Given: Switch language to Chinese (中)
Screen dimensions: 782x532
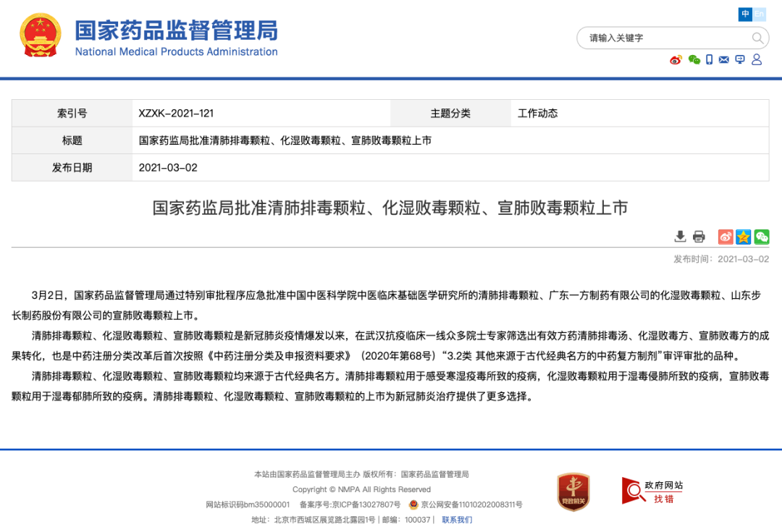Looking at the screenshot, I should pyautogui.click(x=745, y=14).
